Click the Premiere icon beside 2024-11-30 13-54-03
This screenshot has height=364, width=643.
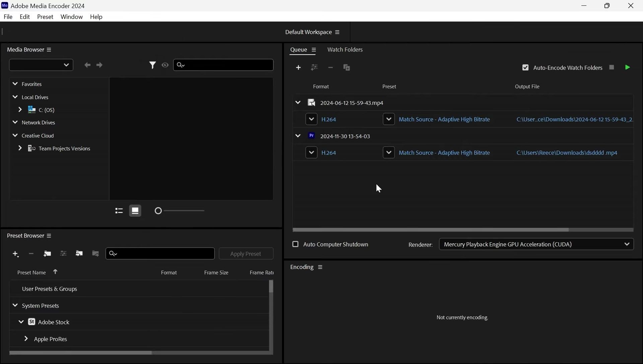tap(311, 136)
